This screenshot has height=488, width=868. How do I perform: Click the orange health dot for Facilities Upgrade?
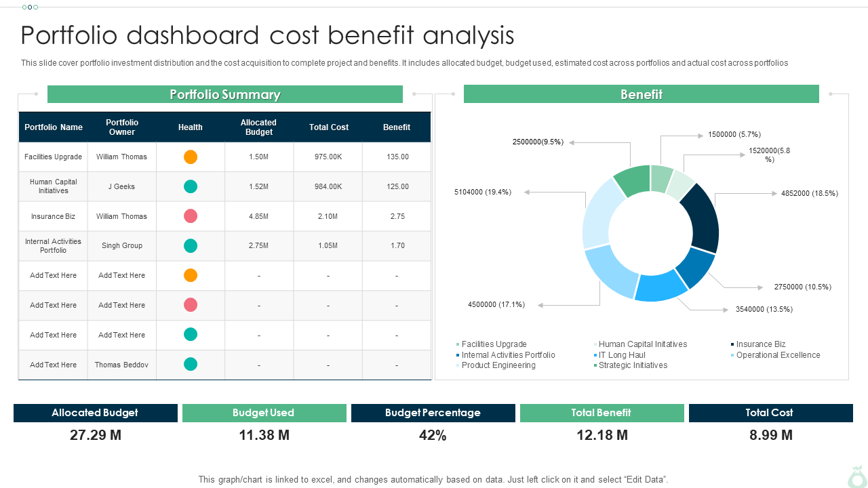pos(191,157)
